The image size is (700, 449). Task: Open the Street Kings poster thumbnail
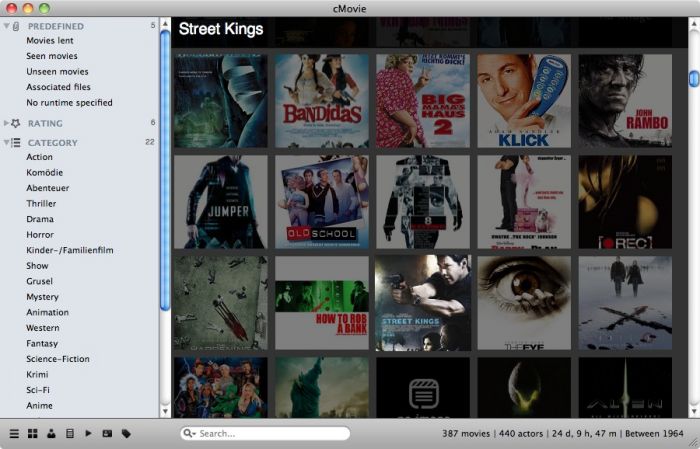tap(423, 303)
